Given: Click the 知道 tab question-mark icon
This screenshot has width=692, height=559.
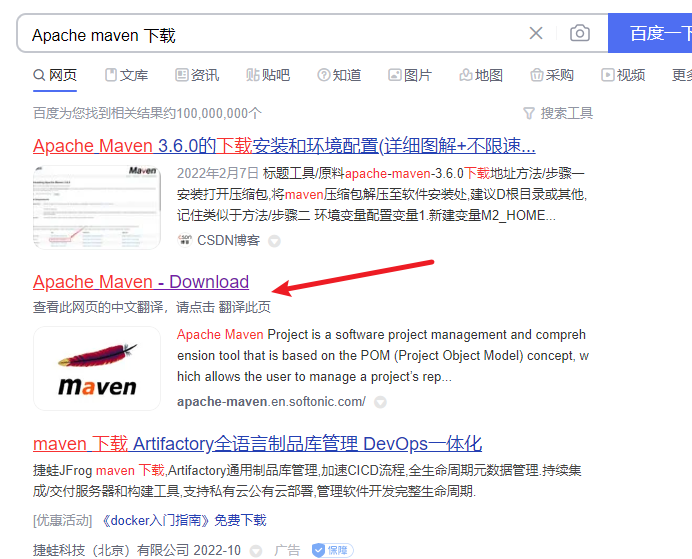Looking at the screenshot, I should click(323, 75).
